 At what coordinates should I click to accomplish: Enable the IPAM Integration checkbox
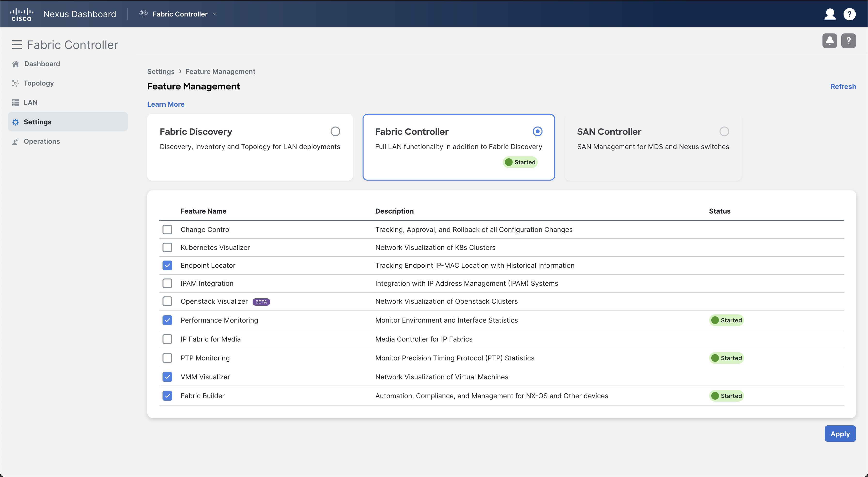click(x=167, y=283)
